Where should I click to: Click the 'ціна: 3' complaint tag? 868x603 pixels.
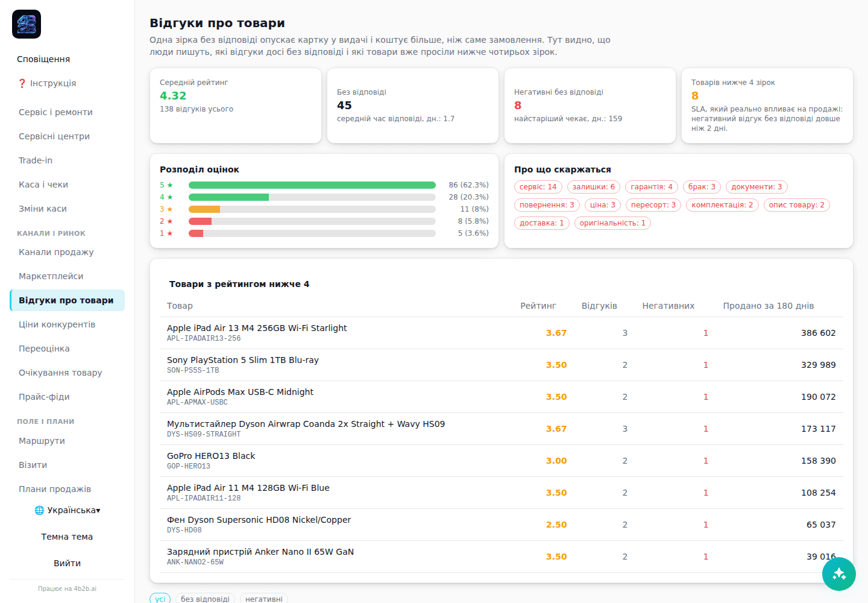coord(603,205)
